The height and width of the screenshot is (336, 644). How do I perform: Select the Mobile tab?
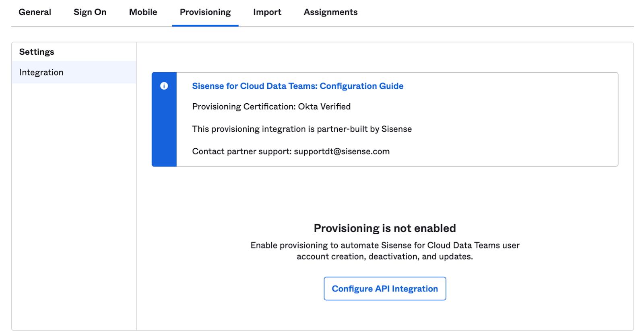pos(143,12)
